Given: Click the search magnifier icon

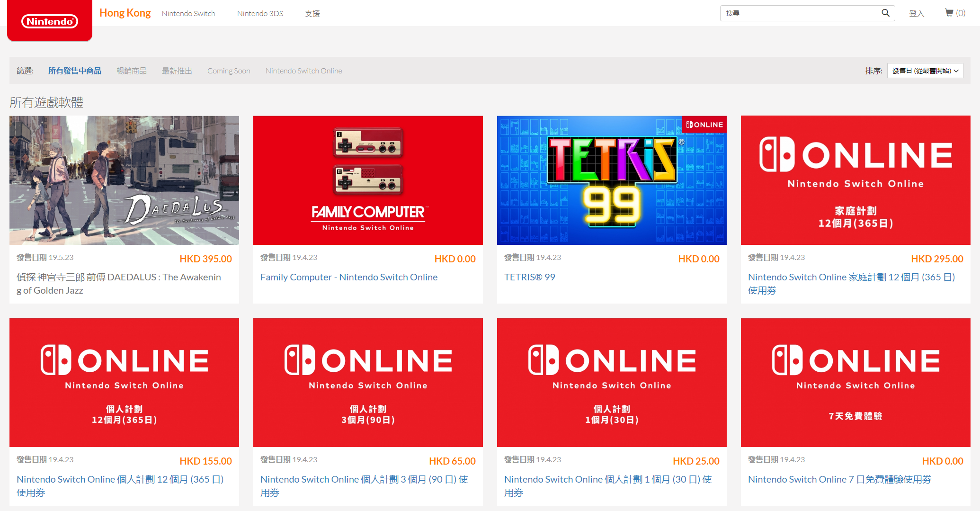Looking at the screenshot, I should [x=885, y=13].
